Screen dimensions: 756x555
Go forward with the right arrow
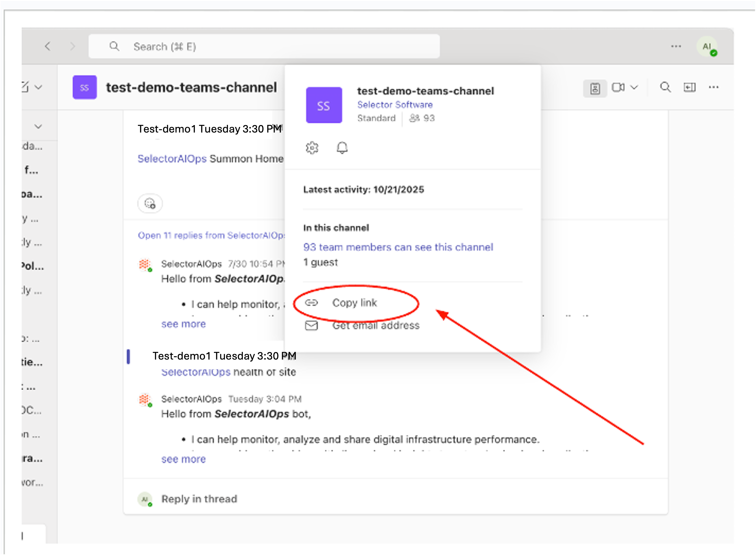click(x=72, y=46)
